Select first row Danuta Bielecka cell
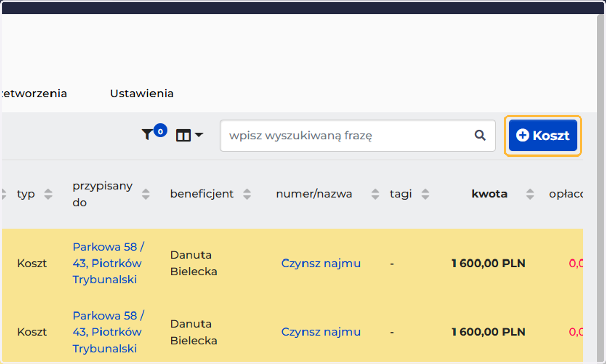Viewport: 606px width, 364px height. pyautogui.click(x=193, y=263)
